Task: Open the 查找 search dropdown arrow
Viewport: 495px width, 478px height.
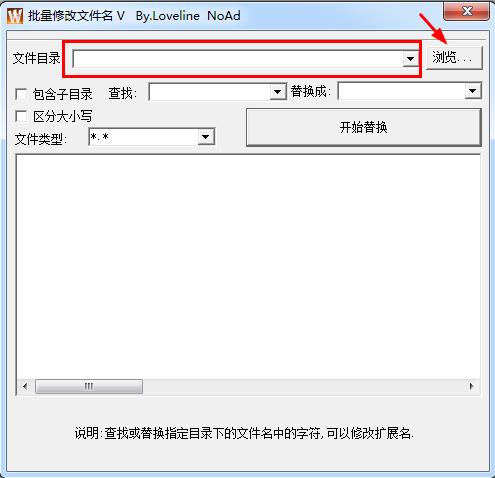Action: (x=278, y=92)
